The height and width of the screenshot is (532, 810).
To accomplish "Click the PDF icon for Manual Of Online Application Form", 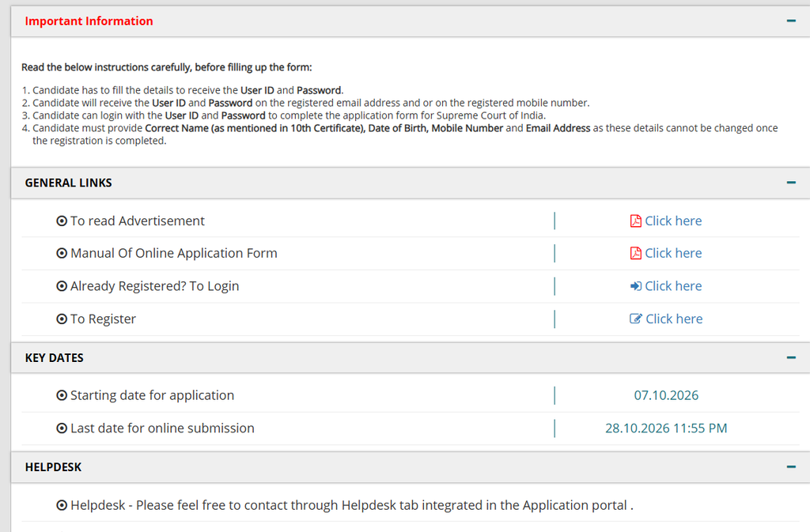I will coord(635,254).
